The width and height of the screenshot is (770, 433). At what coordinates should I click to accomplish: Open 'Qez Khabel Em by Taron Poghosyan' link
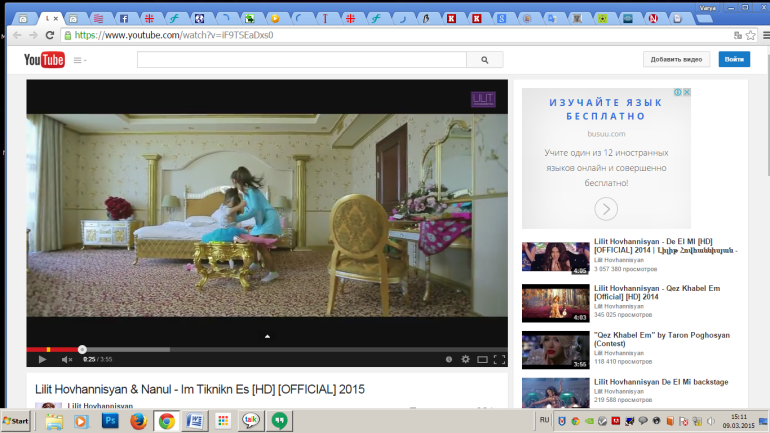662,339
